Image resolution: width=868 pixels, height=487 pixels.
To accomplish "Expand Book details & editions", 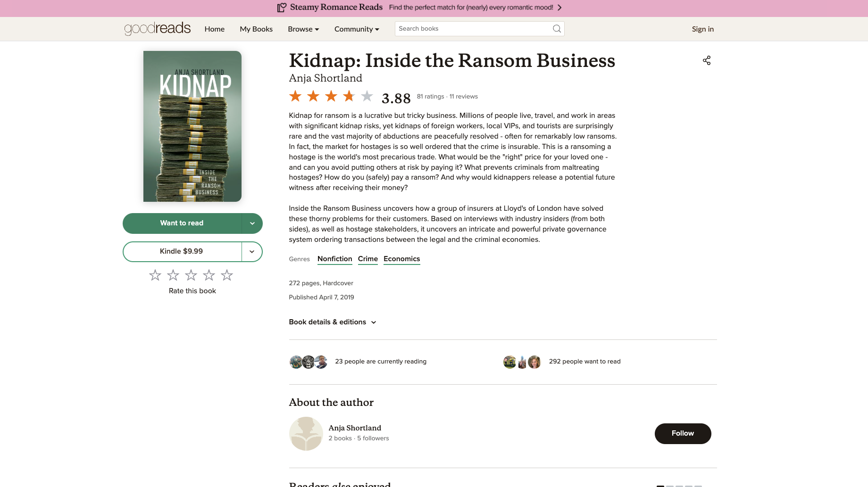I will pyautogui.click(x=333, y=322).
